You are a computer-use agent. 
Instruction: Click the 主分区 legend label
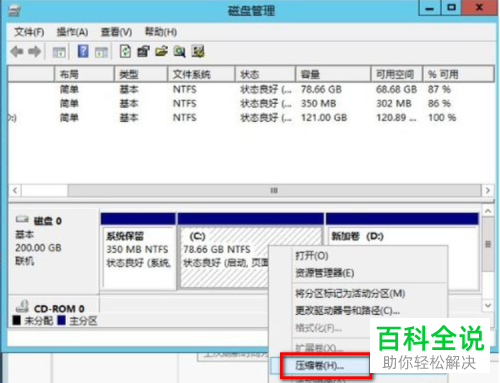[83, 321]
